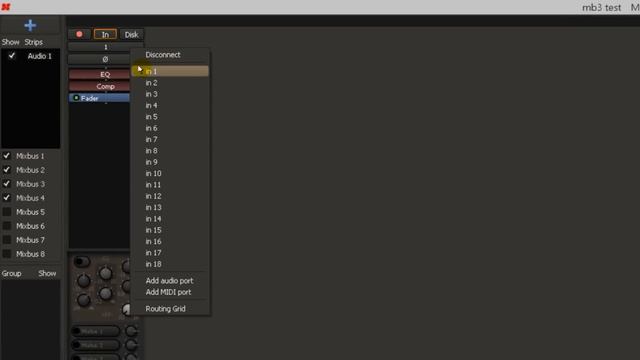Click the mb3 test session title

(601, 7)
